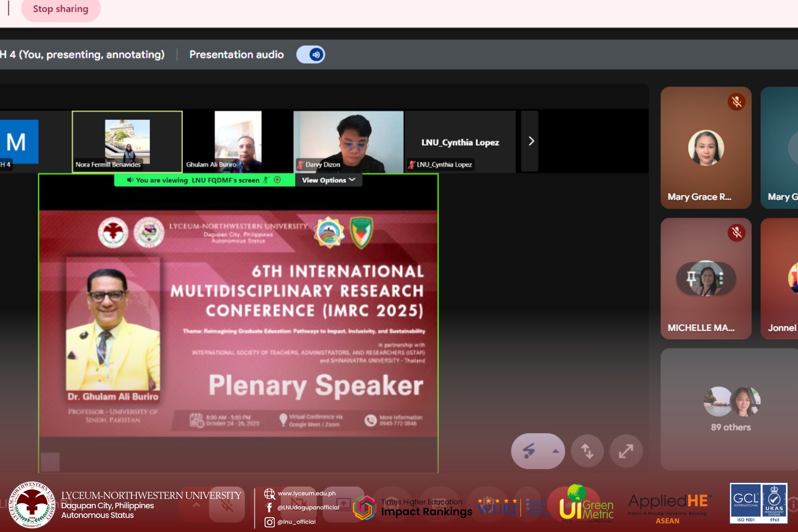The image size is (798, 532).
Task: Click the Stop sharing button
Action: pyautogui.click(x=60, y=9)
